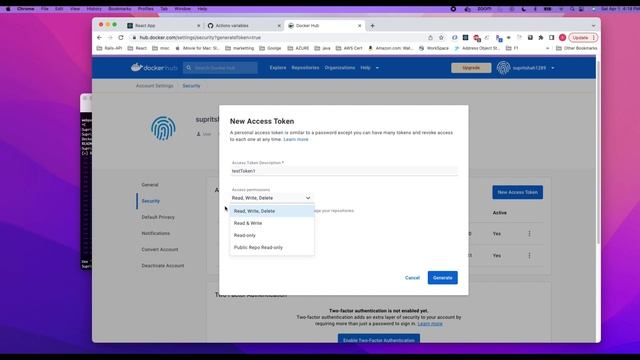Close the Docker Hub tab
The height and width of the screenshot is (360, 640).
click(360, 26)
